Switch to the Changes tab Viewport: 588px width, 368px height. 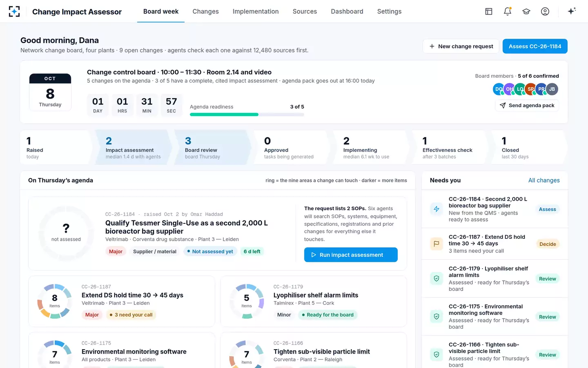tap(205, 11)
